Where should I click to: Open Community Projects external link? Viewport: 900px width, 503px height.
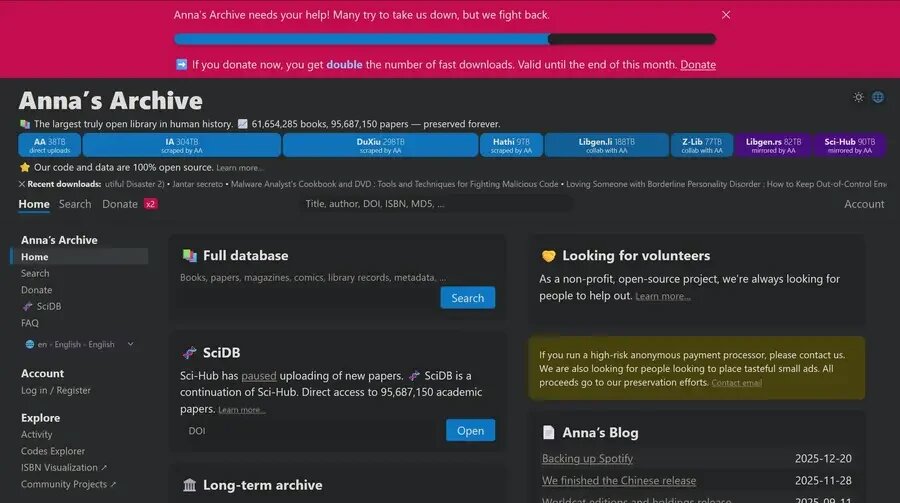pyautogui.click(x=68, y=485)
